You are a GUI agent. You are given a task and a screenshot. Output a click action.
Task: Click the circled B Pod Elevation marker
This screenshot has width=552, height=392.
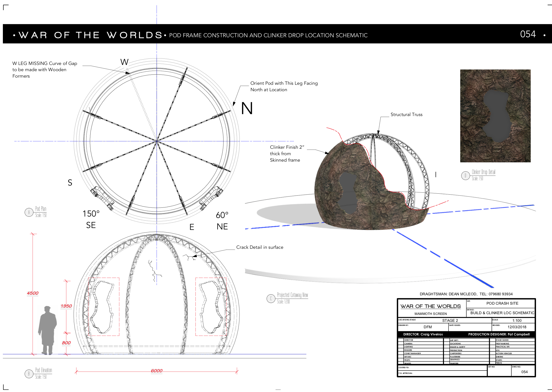click(29, 374)
